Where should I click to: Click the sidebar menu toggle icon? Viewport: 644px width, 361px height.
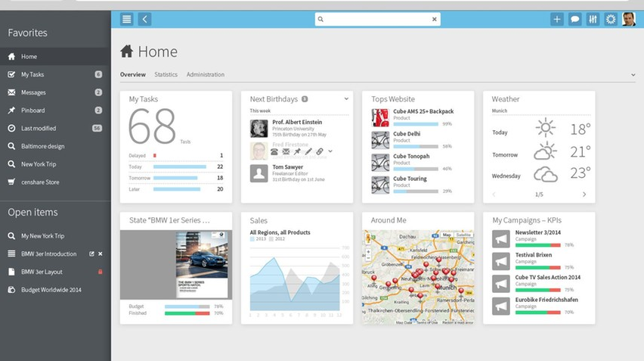[x=127, y=19]
